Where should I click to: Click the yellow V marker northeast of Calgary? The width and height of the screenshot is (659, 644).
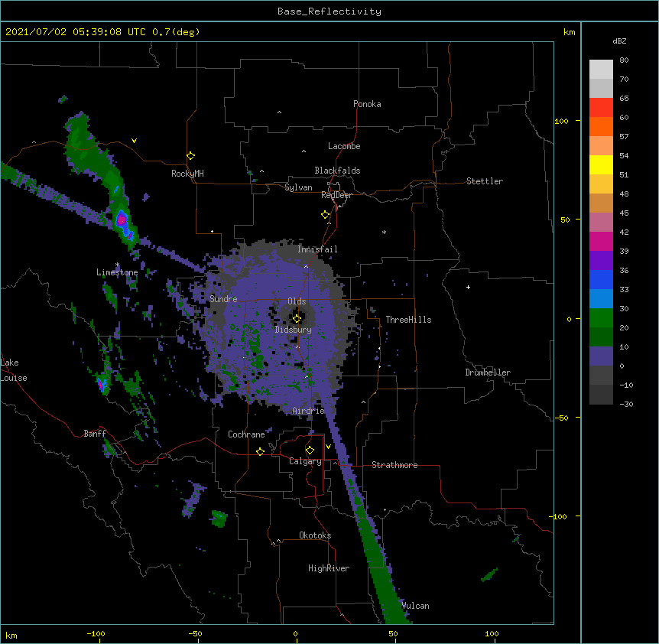328,447
